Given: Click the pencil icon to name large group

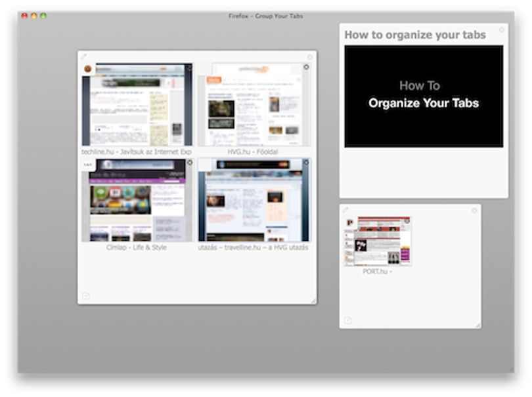Looking at the screenshot, I should 84,56.
